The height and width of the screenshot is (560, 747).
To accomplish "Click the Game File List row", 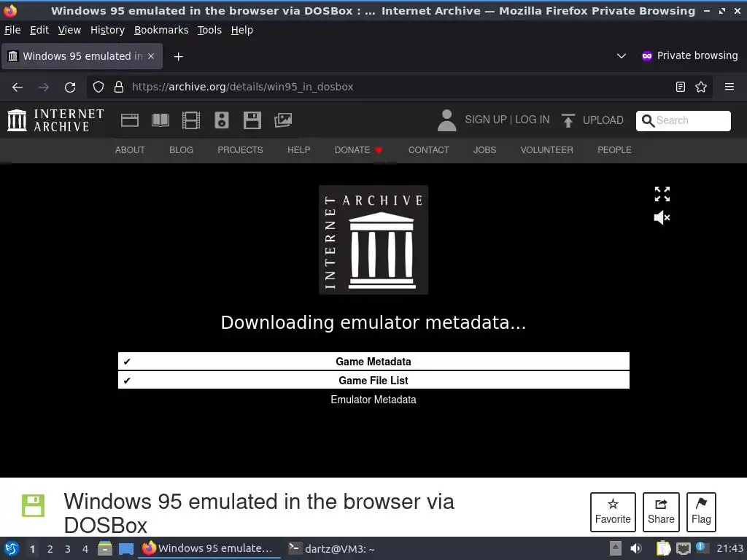I will pos(373,381).
